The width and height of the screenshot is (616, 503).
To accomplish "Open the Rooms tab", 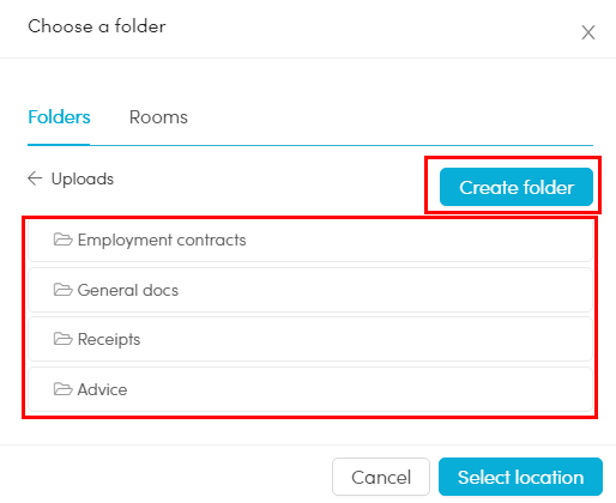I will 158,117.
